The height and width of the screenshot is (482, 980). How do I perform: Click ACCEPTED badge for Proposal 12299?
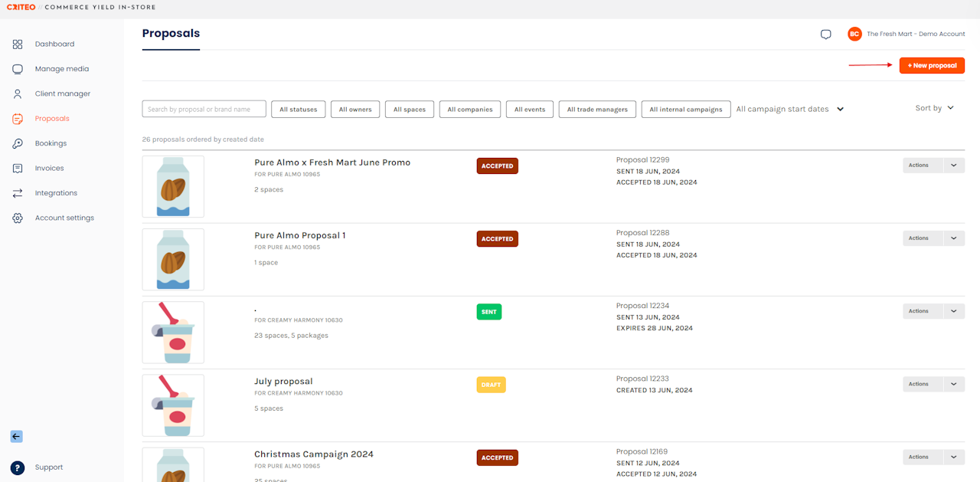[x=498, y=166]
